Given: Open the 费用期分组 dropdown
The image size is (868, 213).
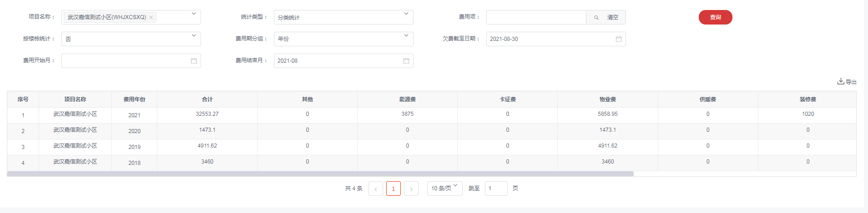Looking at the screenshot, I should click(x=406, y=36).
